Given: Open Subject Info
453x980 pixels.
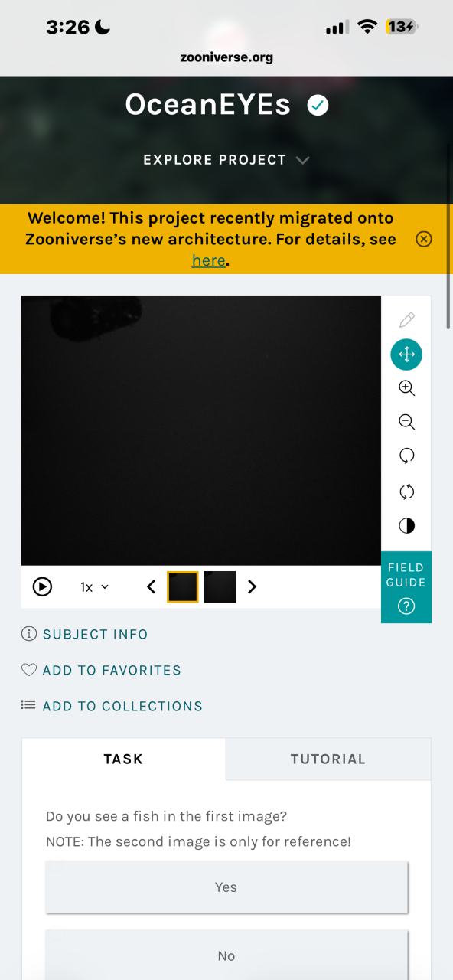Looking at the screenshot, I should 84,634.
